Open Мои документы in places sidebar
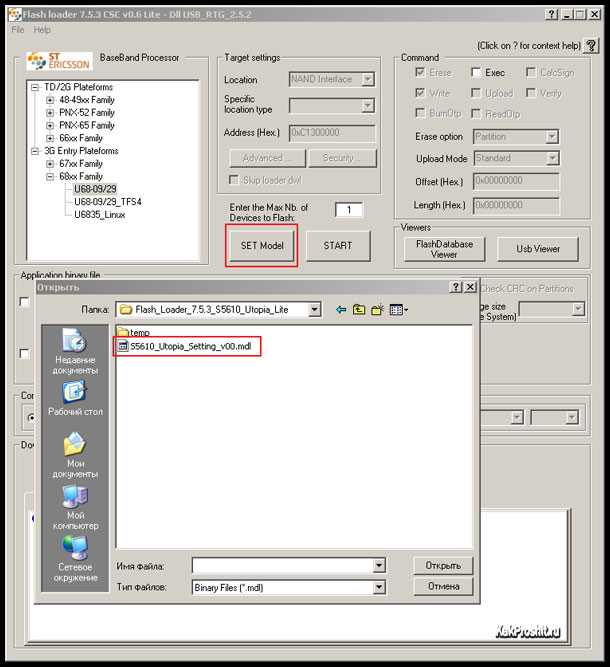 click(x=75, y=452)
